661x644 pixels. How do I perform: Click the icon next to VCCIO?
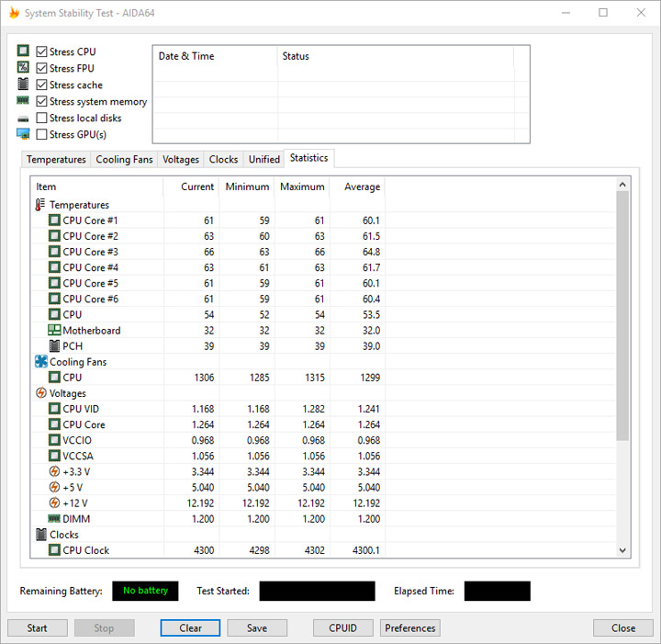click(x=54, y=440)
